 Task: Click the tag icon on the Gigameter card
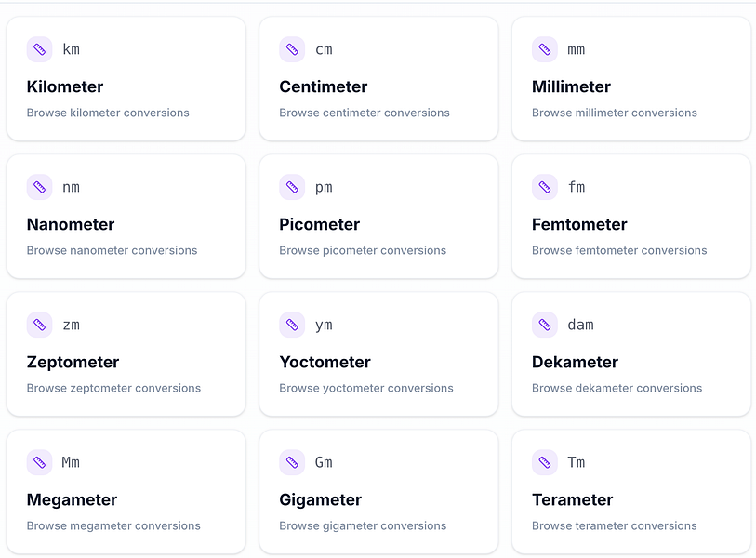(x=292, y=462)
